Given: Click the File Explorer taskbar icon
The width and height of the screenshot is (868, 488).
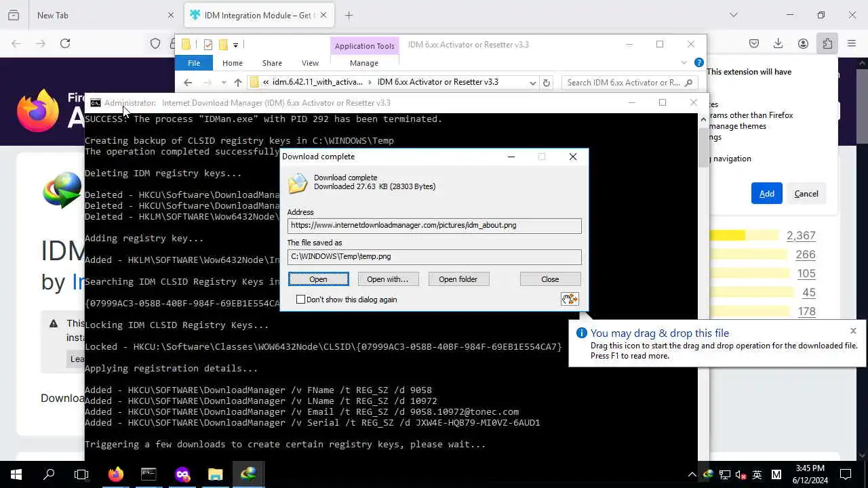Looking at the screenshot, I should click(x=215, y=474).
